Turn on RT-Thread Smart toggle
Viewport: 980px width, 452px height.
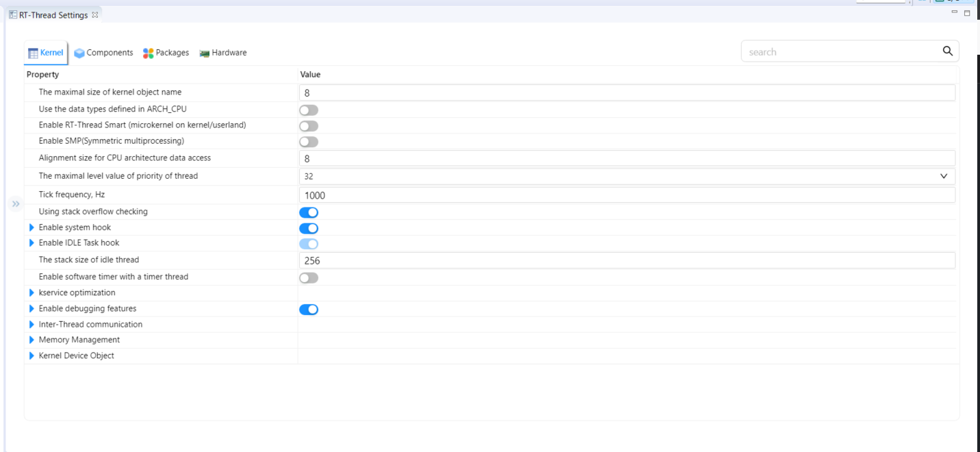[x=309, y=126]
